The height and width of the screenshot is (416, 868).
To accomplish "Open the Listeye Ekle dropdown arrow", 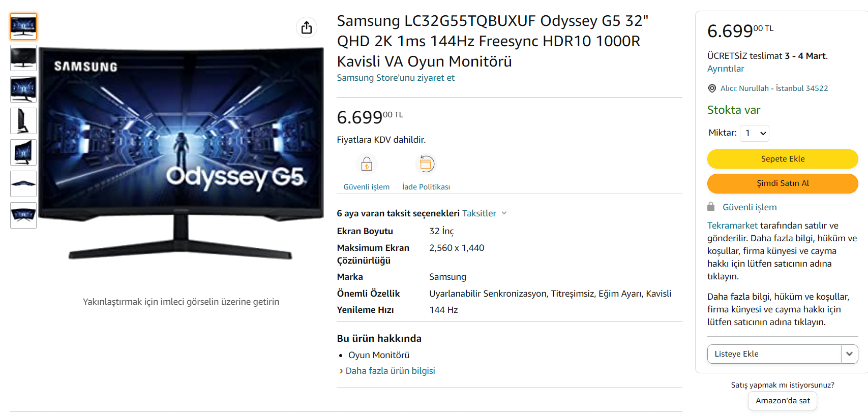I will pos(849,354).
